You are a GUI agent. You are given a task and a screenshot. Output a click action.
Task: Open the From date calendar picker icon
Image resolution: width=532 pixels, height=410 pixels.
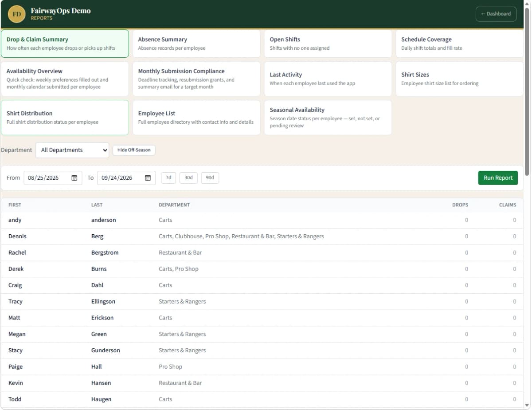point(74,178)
